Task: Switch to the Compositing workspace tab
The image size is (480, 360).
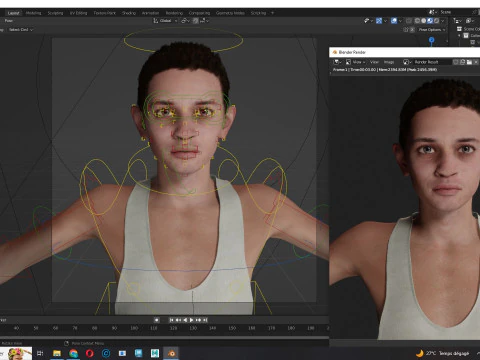Action: [x=199, y=13]
